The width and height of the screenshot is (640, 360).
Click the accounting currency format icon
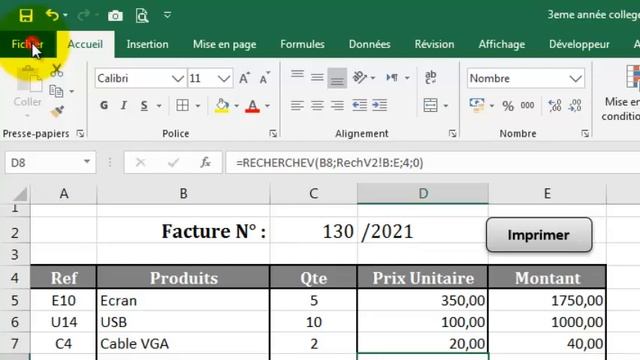(x=476, y=105)
